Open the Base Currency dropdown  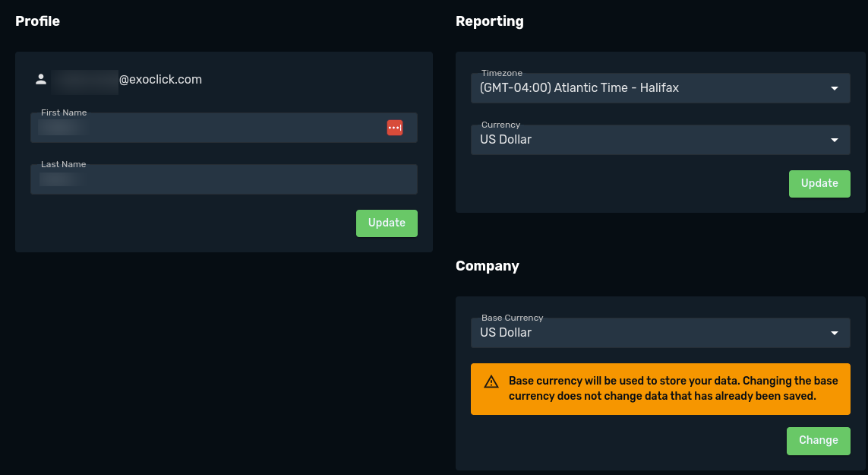645,333
